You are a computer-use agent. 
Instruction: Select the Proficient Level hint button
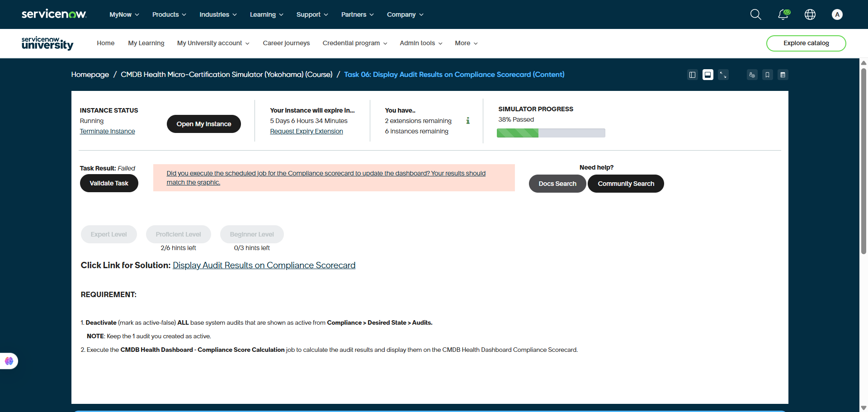point(179,234)
